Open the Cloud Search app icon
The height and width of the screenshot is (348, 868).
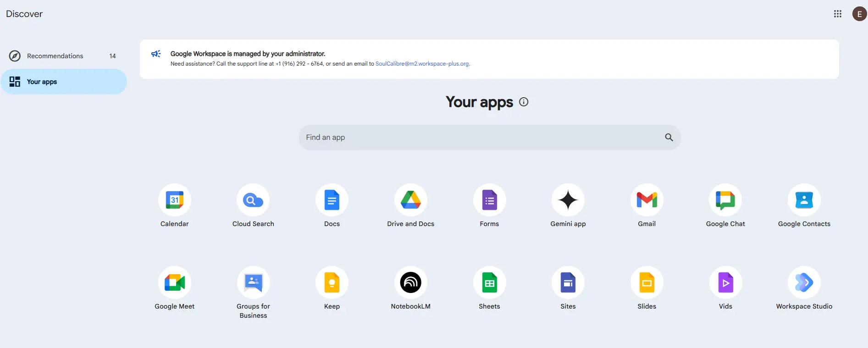click(253, 200)
